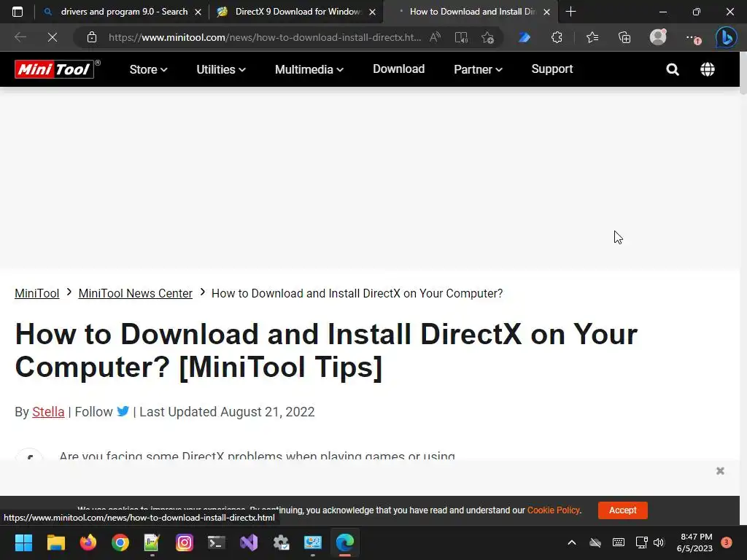
Task: Open Edge Settings and more menu
Action: [x=693, y=38]
